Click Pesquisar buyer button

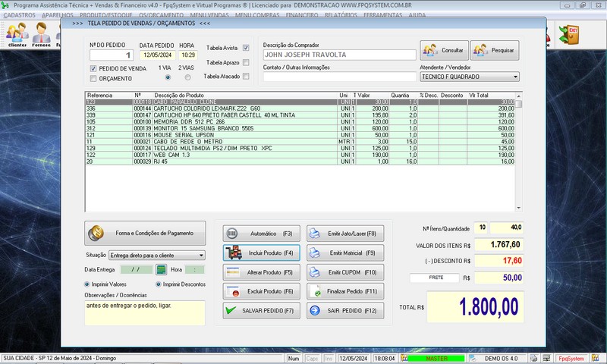[x=495, y=50]
